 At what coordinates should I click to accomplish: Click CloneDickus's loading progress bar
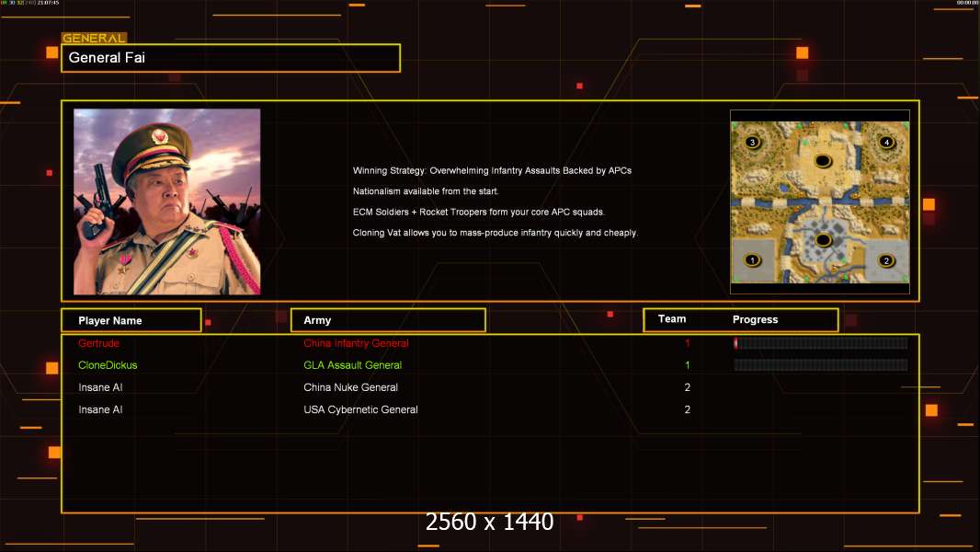click(x=821, y=365)
